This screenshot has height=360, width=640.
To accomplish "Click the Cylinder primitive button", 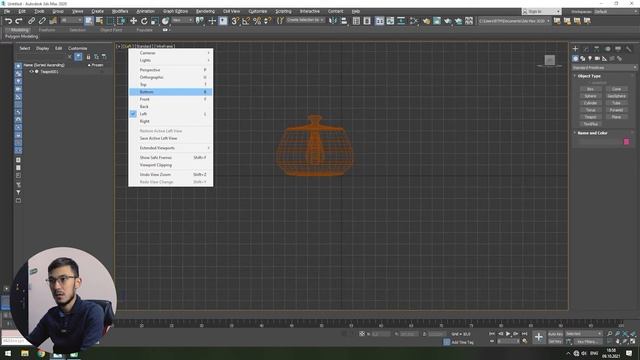I will tap(590, 103).
